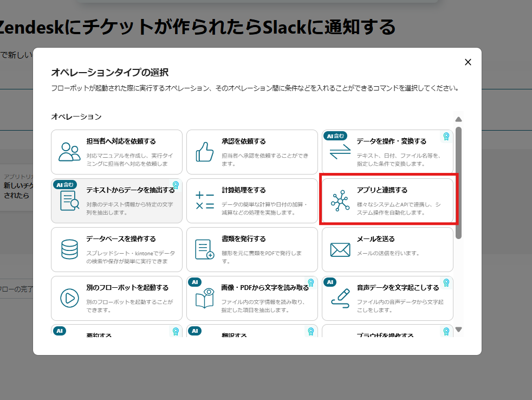Close the operation type selection dialog
This screenshot has width=532, height=400.
pos(468,62)
